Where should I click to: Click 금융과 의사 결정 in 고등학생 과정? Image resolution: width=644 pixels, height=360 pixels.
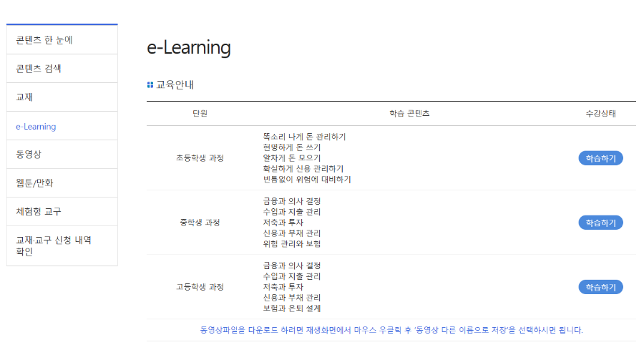(x=292, y=266)
